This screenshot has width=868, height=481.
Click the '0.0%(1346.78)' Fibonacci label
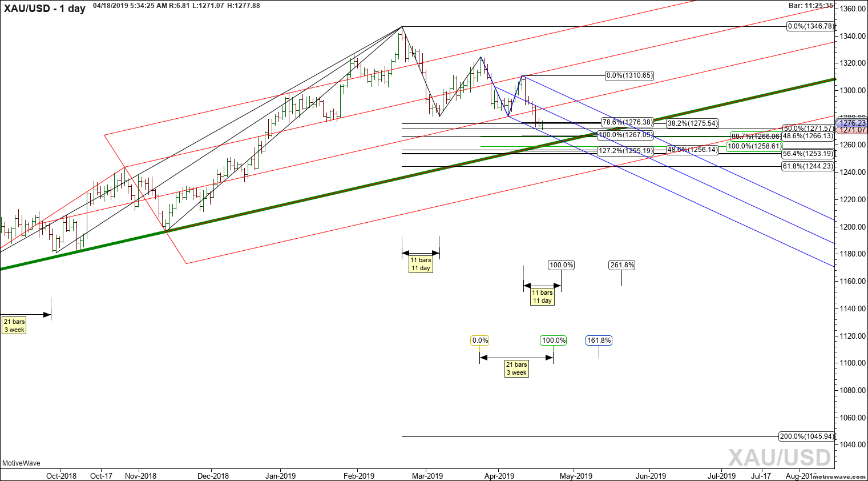coord(810,26)
